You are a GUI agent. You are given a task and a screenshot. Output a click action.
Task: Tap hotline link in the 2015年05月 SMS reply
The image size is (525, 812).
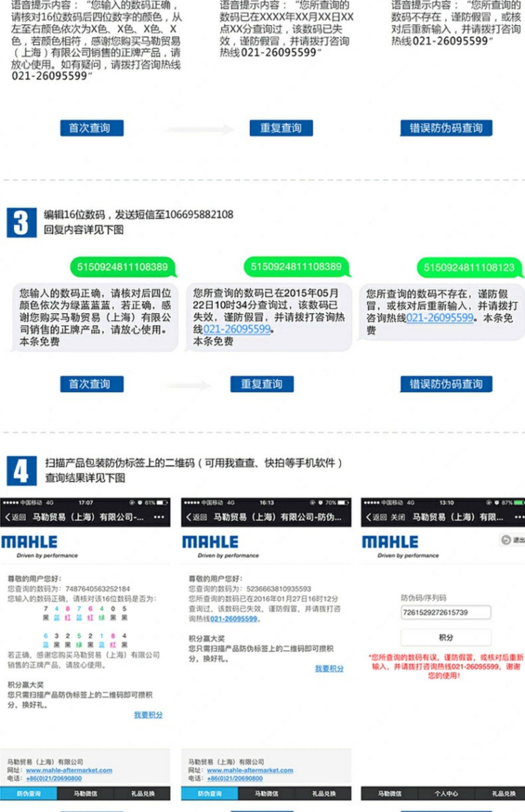coord(237,329)
